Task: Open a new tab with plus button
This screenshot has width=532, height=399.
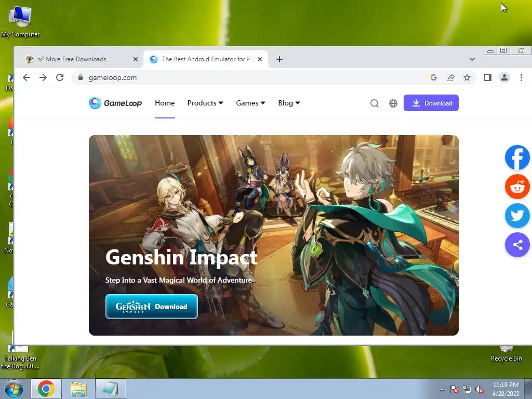Action: pyautogui.click(x=279, y=59)
